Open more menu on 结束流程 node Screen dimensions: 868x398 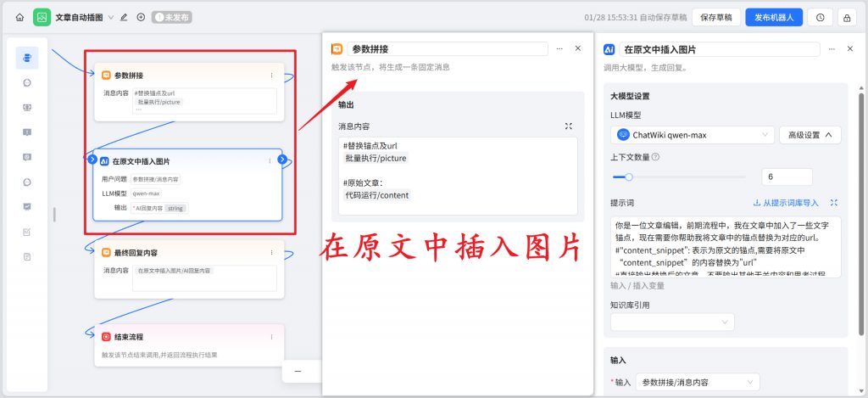[x=271, y=336]
